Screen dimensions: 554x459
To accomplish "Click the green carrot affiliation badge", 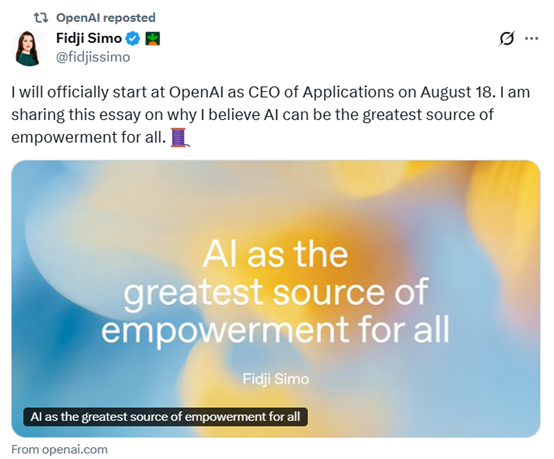I will (153, 39).
